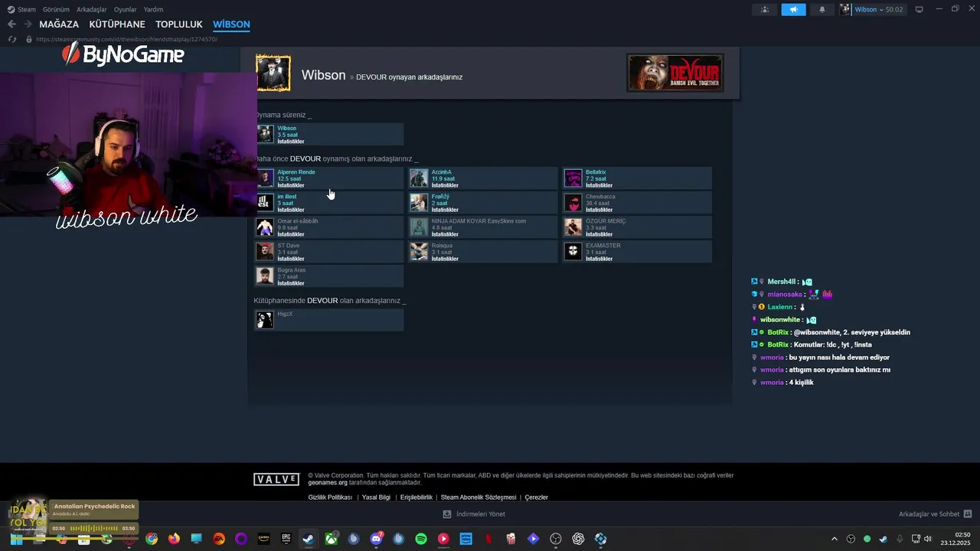Open Erişilebilirlik footer link
Screen dimensions: 980x551
click(416, 497)
